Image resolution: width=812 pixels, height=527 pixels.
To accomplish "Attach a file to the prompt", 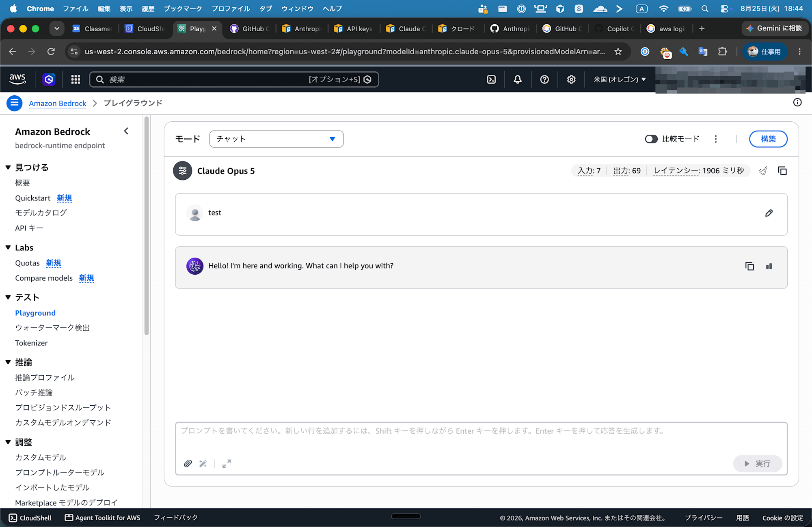I will pos(188,463).
